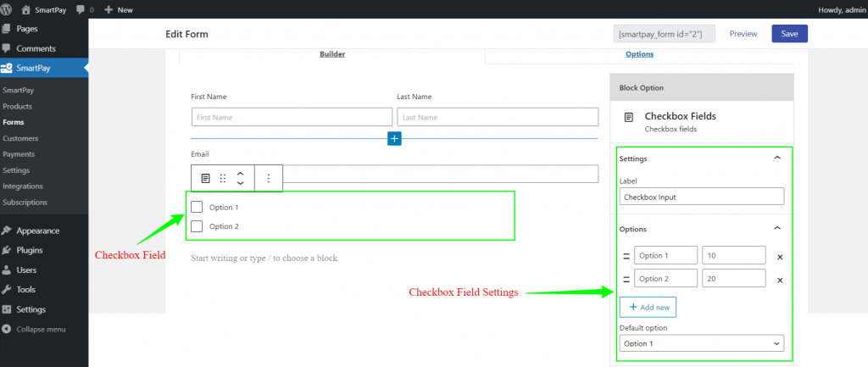Click the Last Name input field
The height and width of the screenshot is (367, 868).
[498, 117]
